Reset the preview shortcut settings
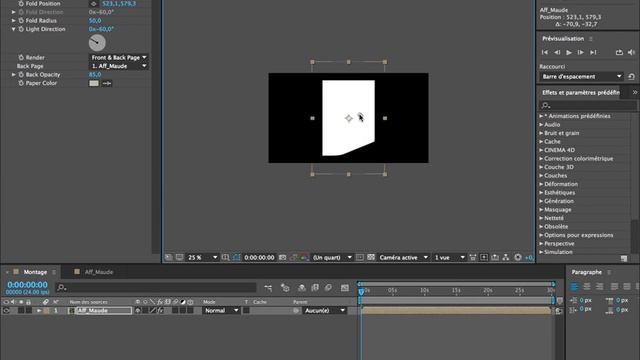Viewport: 640px width, 360px height. click(631, 77)
